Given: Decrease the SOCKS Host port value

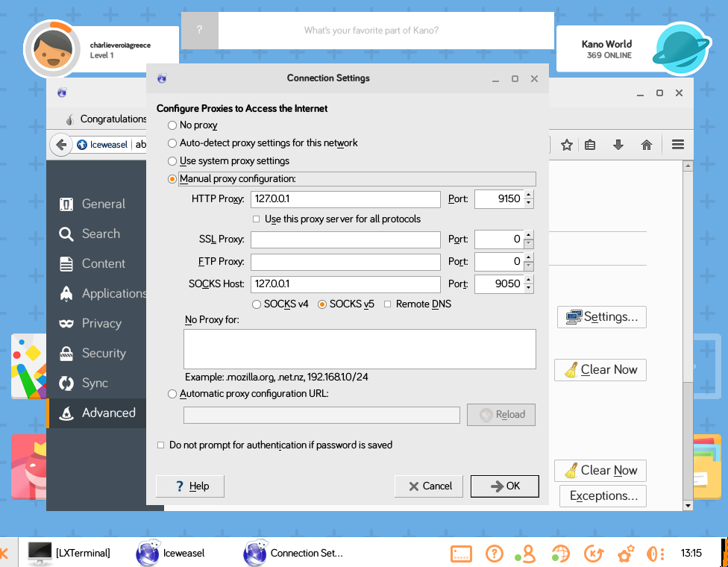Looking at the screenshot, I should click(x=529, y=289).
